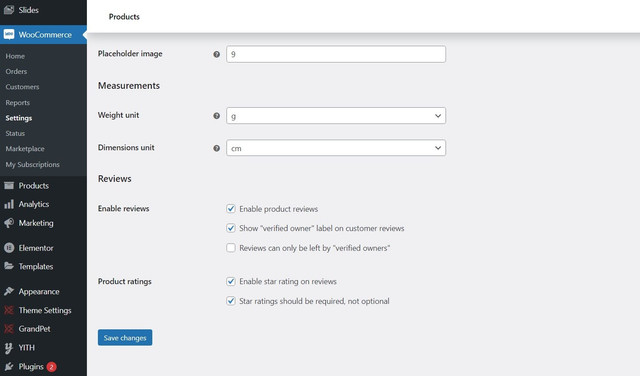The width and height of the screenshot is (640, 376).
Task: Open the Elementor sidebar menu label
Action: (x=36, y=248)
